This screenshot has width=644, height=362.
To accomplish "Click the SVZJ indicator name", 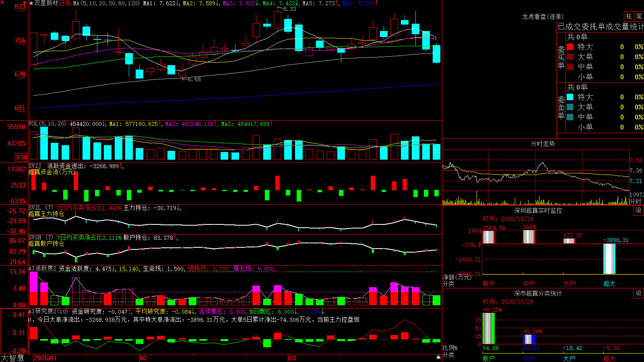I will click(x=35, y=166).
